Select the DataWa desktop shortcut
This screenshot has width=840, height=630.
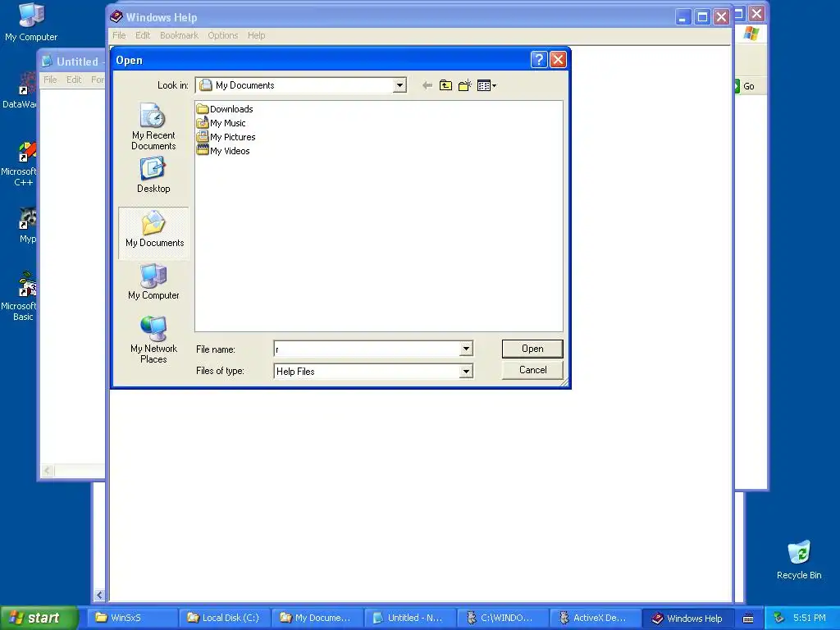click(20, 90)
